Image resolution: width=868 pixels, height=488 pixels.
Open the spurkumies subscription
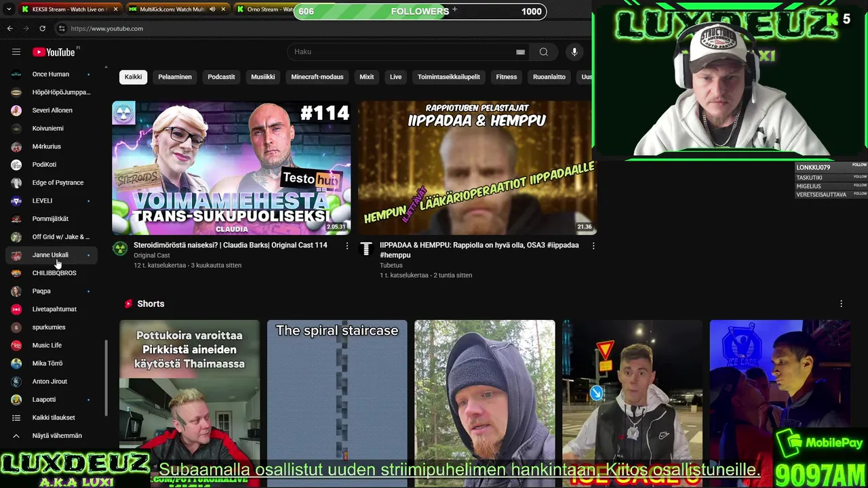click(x=52, y=327)
